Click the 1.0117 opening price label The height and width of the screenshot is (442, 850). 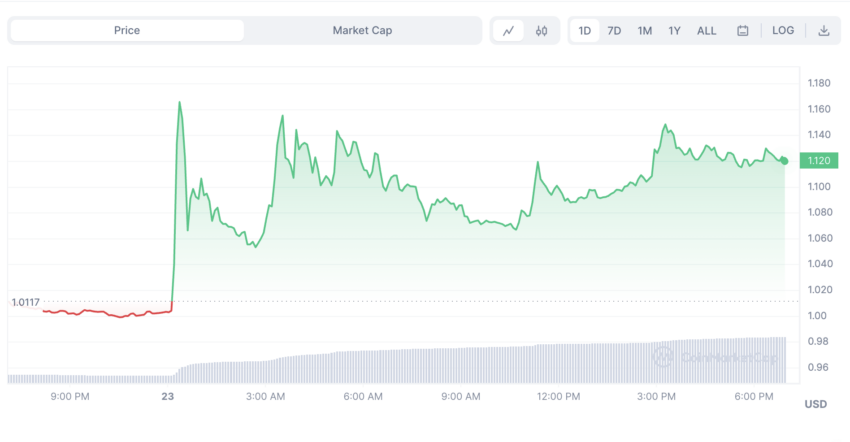click(x=25, y=302)
